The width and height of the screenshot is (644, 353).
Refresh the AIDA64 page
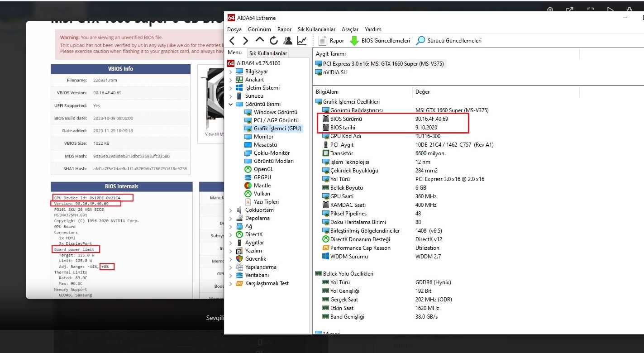pyautogui.click(x=273, y=41)
